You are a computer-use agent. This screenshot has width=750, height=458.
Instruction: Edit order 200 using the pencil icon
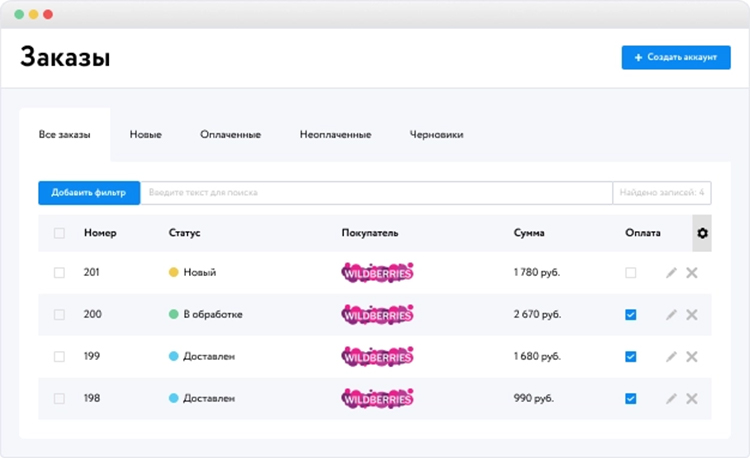[x=671, y=314]
